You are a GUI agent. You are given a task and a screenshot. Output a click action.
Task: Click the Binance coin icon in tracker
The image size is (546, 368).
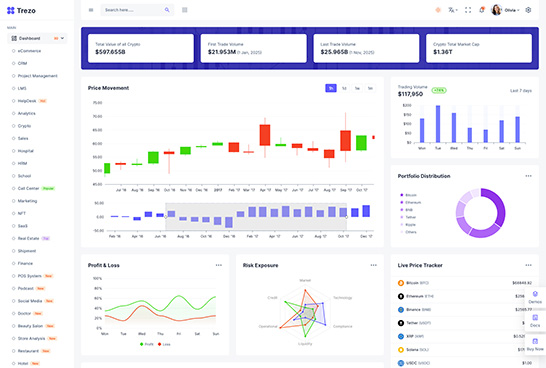pos(401,310)
